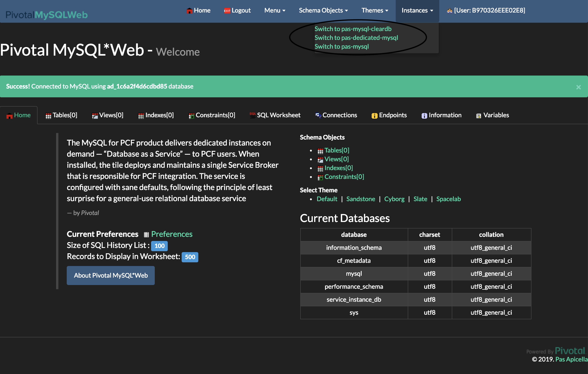Expand the Themes dropdown
The width and height of the screenshot is (588, 374).
point(375,10)
